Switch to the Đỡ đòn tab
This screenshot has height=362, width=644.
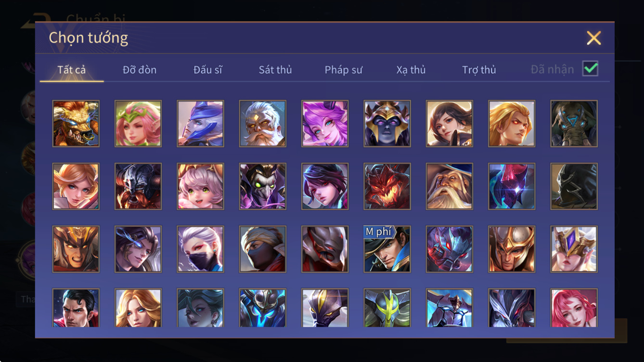point(140,70)
